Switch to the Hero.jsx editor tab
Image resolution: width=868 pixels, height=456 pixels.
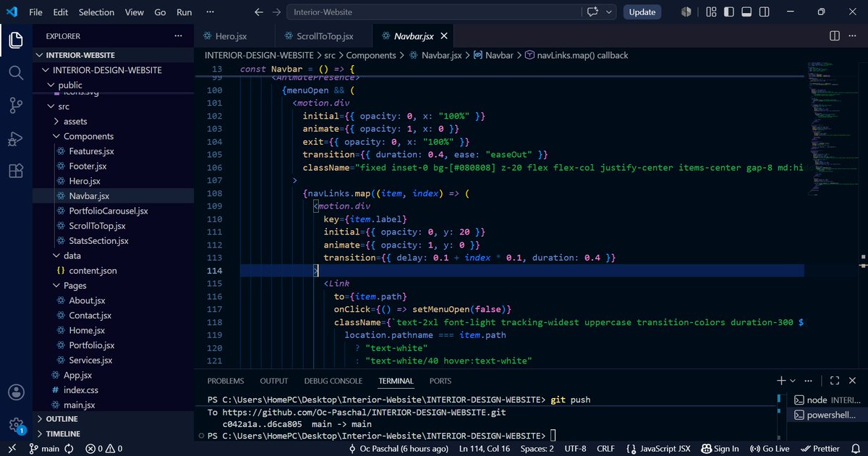pos(235,35)
